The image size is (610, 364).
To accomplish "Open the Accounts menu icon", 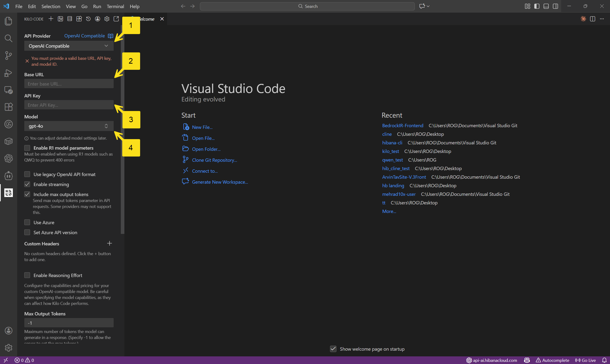I will [x=9, y=331].
